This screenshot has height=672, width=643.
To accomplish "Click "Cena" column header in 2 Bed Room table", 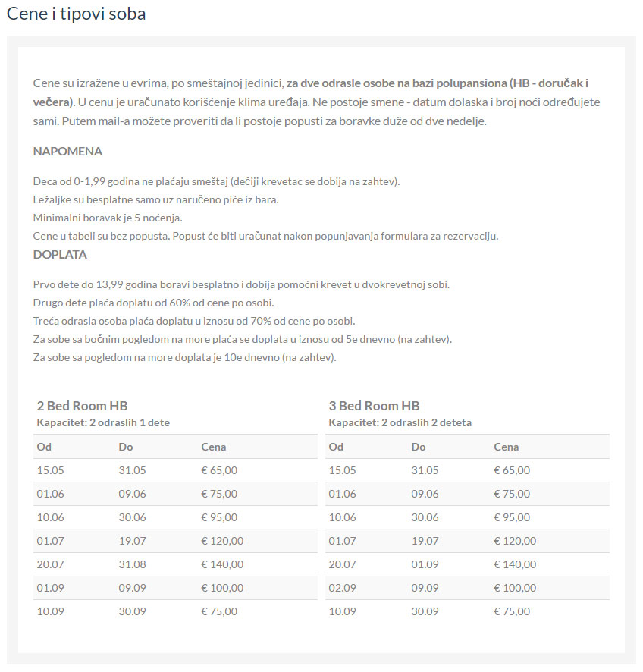I will pos(213,447).
